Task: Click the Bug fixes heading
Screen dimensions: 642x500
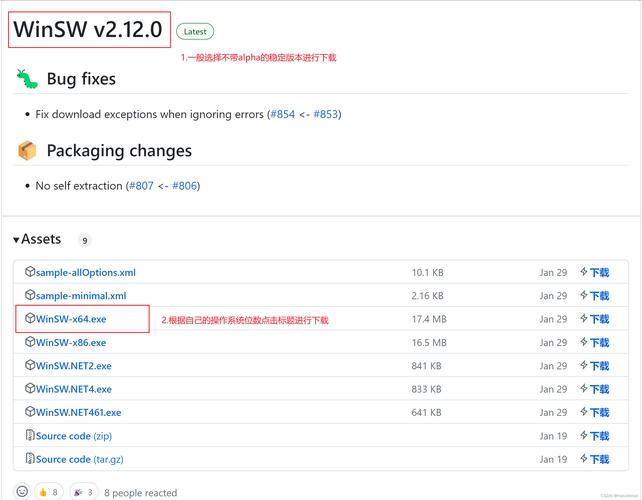Action: click(81, 79)
